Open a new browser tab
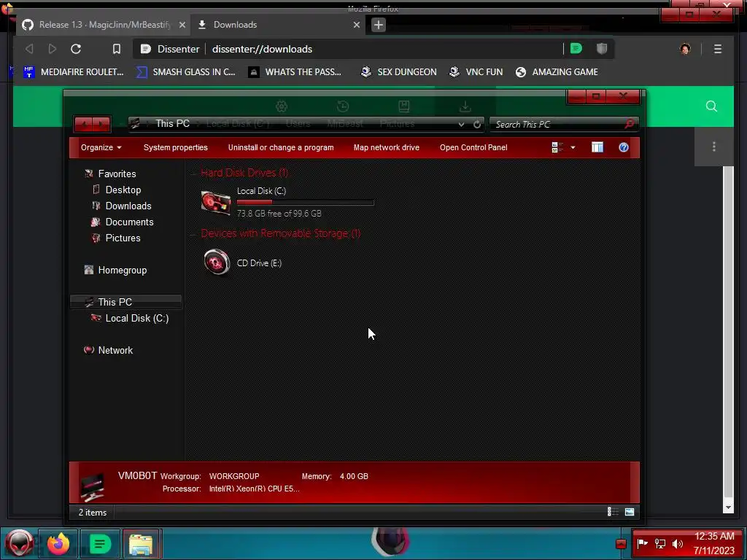The height and width of the screenshot is (560, 747). (x=379, y=25)
